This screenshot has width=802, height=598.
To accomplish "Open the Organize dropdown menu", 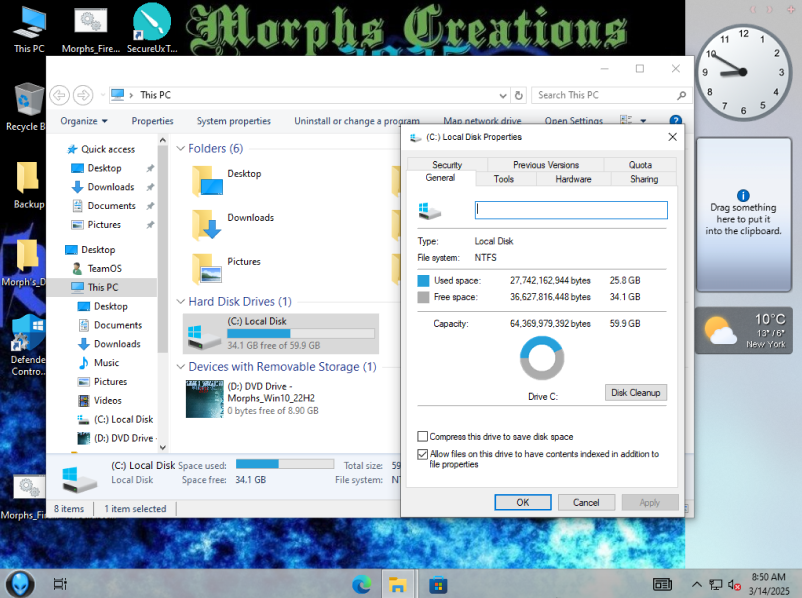I will click(84, 121).
